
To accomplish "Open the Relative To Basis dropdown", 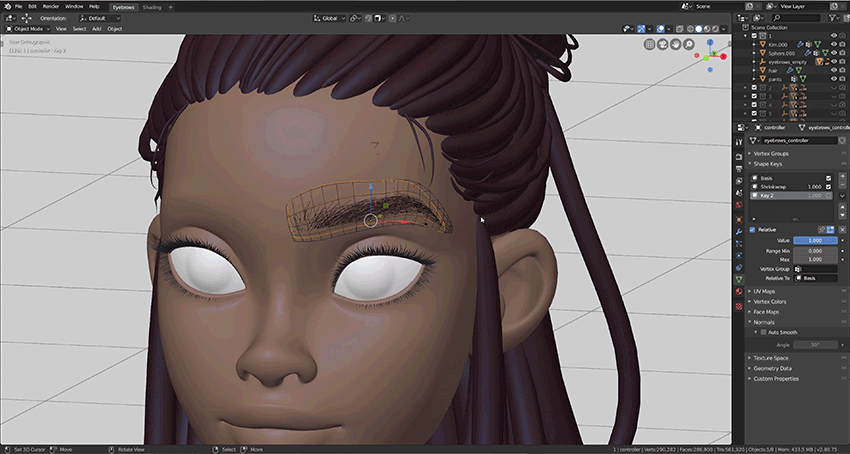I will coord(815,278).
